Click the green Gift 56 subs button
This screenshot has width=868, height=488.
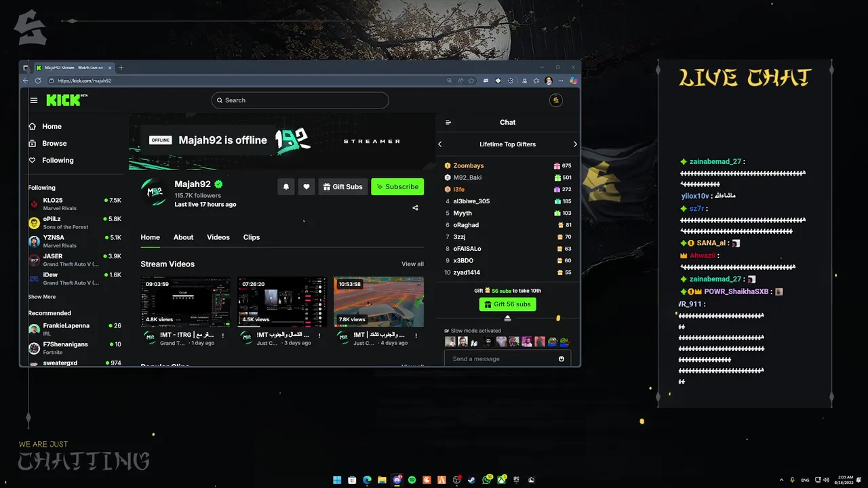[507, 304]
